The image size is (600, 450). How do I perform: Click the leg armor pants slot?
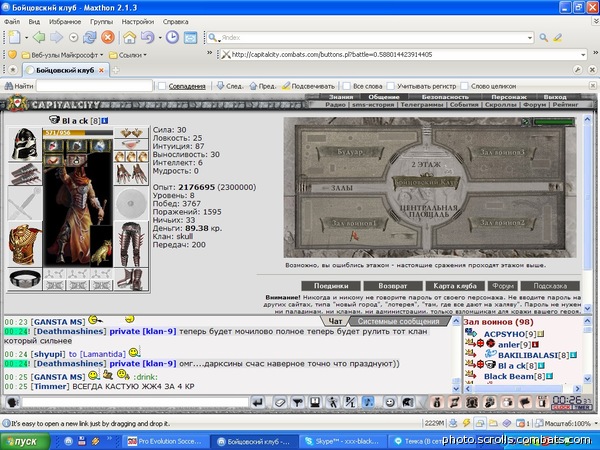click(x=131, y=245)
